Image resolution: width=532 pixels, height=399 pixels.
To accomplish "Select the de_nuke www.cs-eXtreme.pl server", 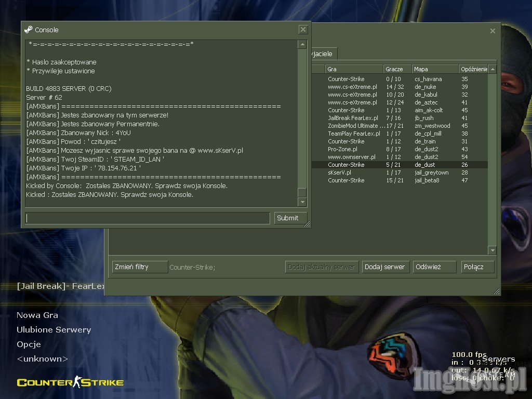I will click(x=400, y=87).
